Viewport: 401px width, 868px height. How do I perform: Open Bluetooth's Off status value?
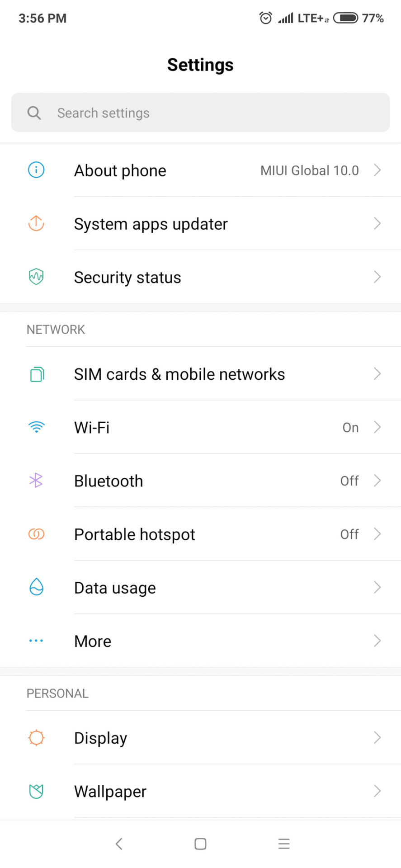click(x=349, y=481)
